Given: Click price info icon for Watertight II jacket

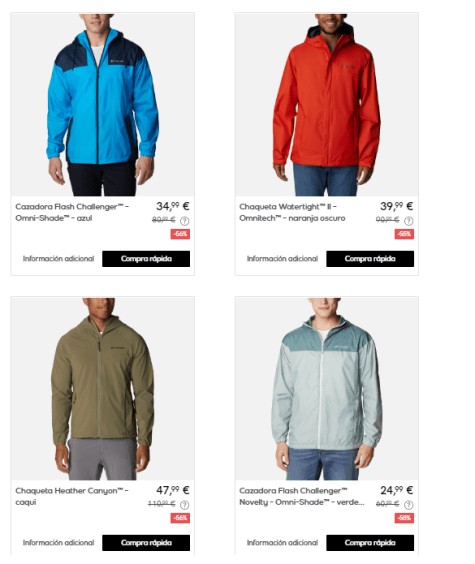Looking at the screenshot, I should pyautogui.click(x=408, y=221).
